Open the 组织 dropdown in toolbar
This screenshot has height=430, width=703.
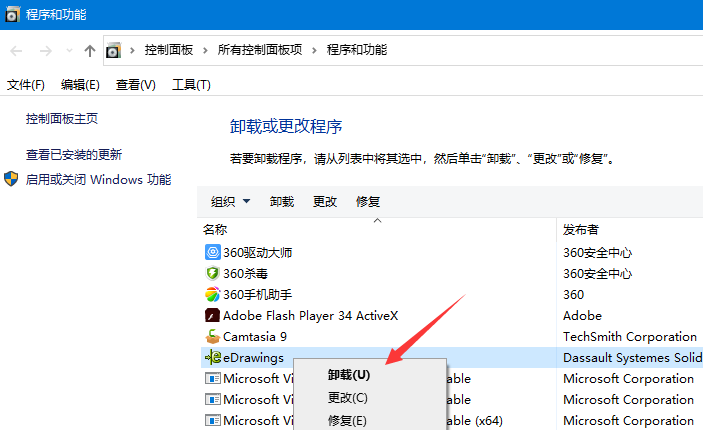[x=230, y=202]
